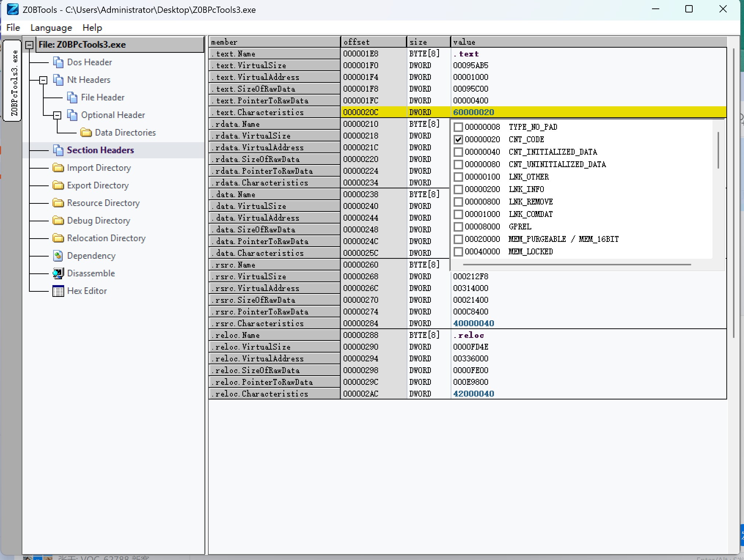Click the Relocation Directory folder icon
Screen dimensions: 744x560
point(58,238)
